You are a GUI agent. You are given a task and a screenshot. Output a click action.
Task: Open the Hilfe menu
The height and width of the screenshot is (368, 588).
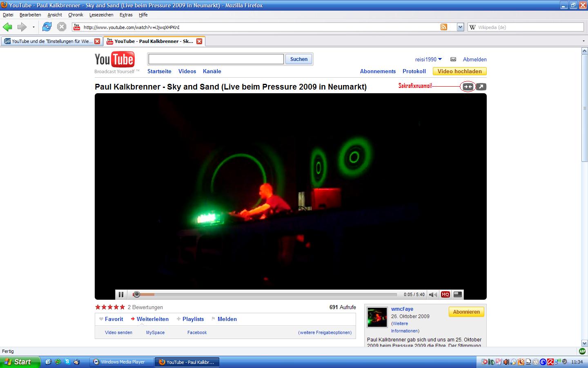[143, 15]
